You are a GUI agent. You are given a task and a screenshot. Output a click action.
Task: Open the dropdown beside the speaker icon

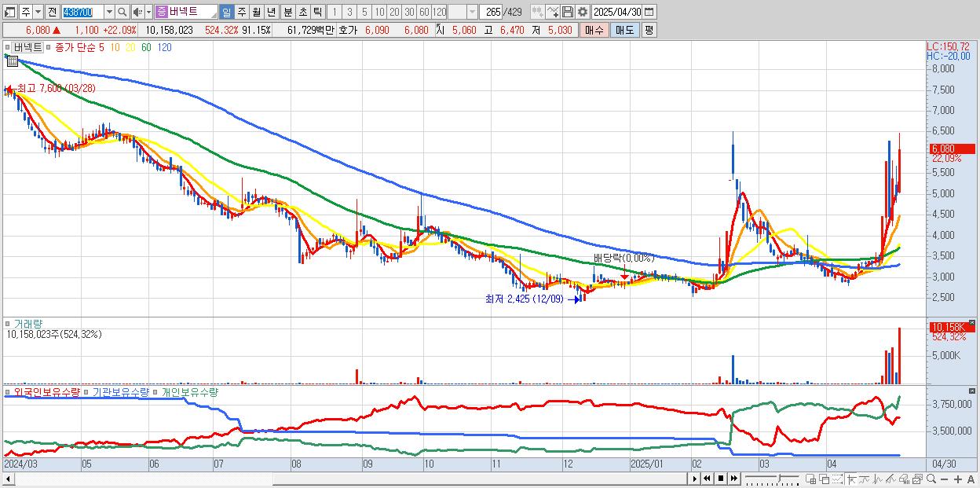[148, 12]
